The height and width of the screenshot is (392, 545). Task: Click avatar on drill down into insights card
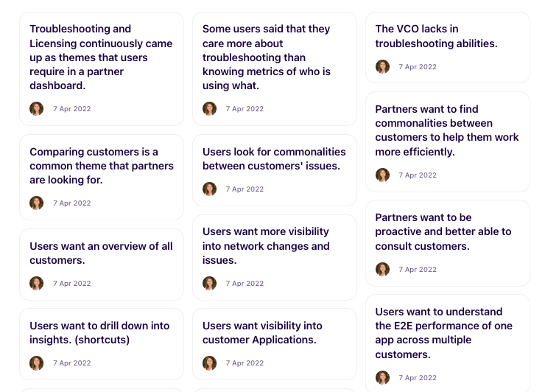[x=37, y=363]
